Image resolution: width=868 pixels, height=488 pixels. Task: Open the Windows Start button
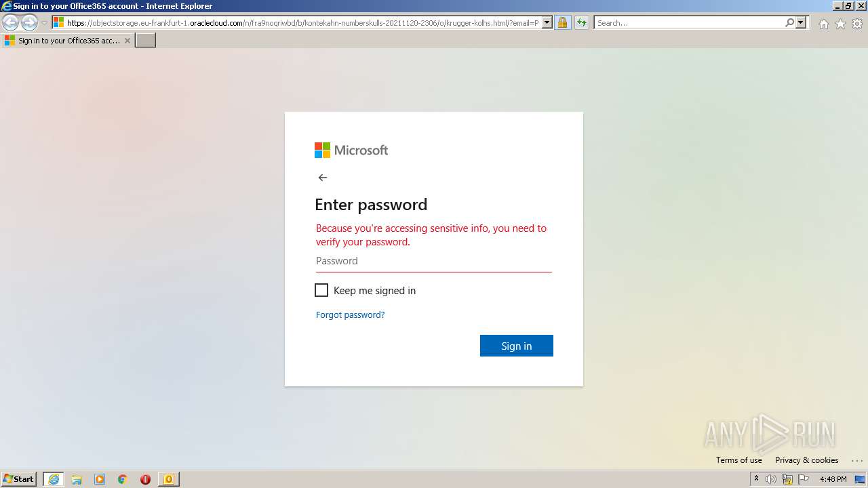(19, 479)
